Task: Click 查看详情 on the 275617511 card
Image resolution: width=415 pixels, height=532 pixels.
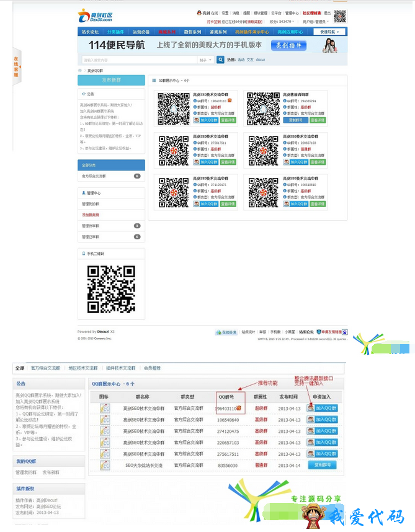Action: click(228, 162)
